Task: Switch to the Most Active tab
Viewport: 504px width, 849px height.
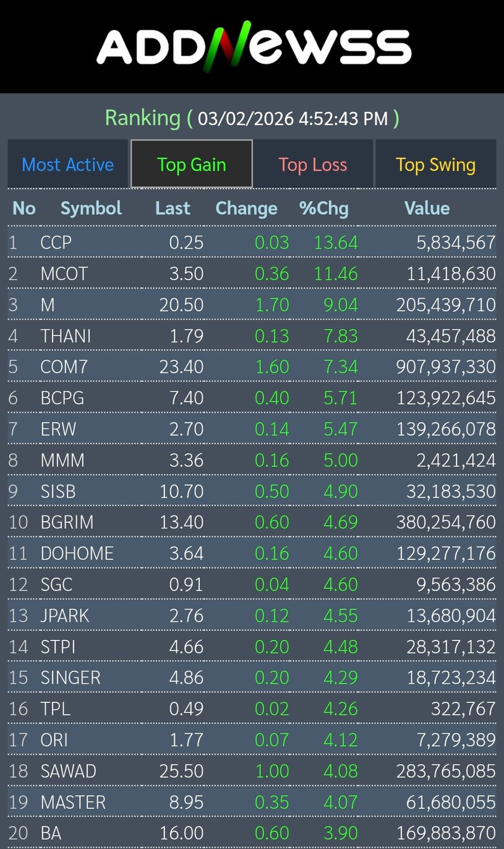Action: pyautogui.click(x=68, y=165)
